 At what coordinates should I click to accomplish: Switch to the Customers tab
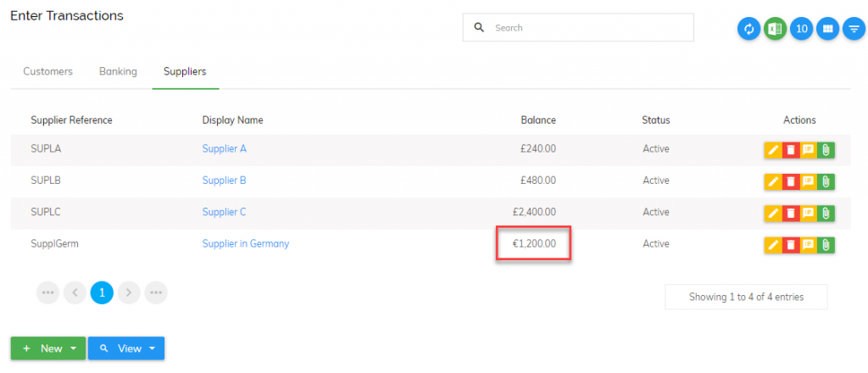pos(47,71)
